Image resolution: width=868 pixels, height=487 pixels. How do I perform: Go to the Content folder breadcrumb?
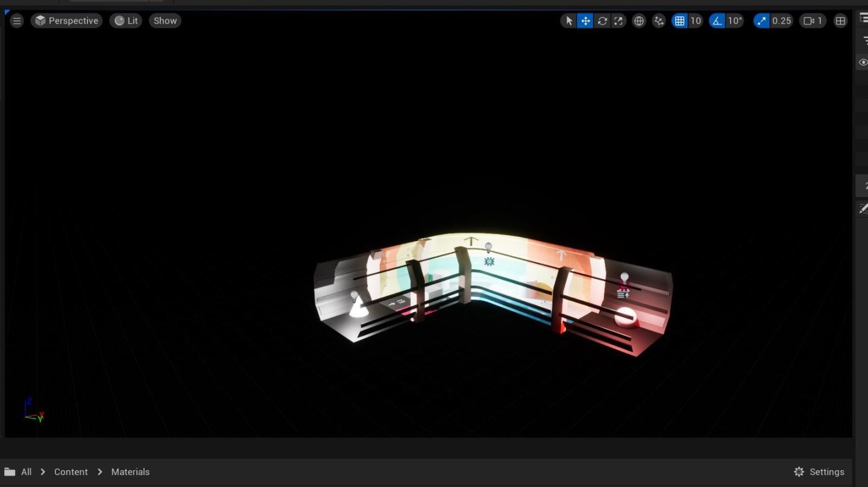[71, 472]
